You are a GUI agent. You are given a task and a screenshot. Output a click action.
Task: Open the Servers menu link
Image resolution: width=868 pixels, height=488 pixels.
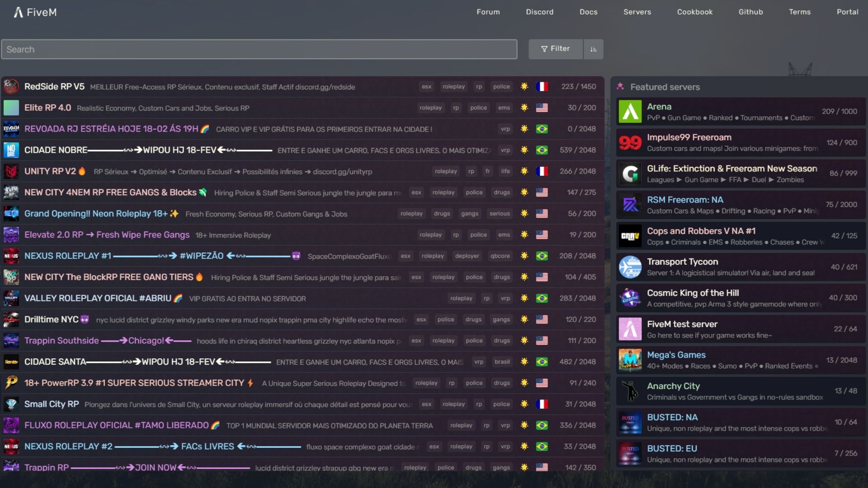tap(637, 12)
